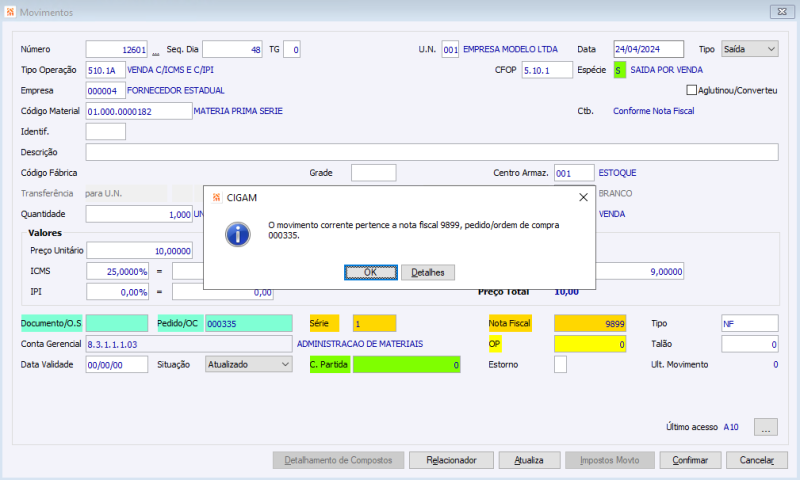
Task: Close the CIGAM message dialog
Action: tap(583, 197)
